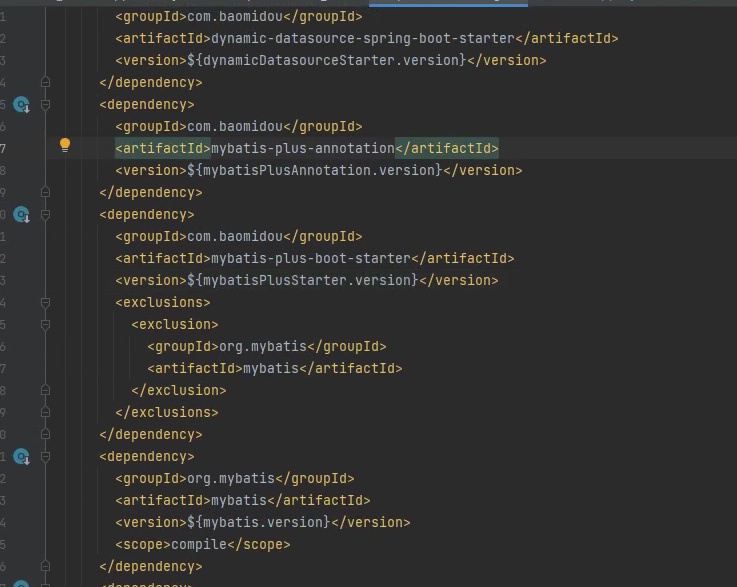Click mybatis artifactId inside the exclusion

coord(271,368)
